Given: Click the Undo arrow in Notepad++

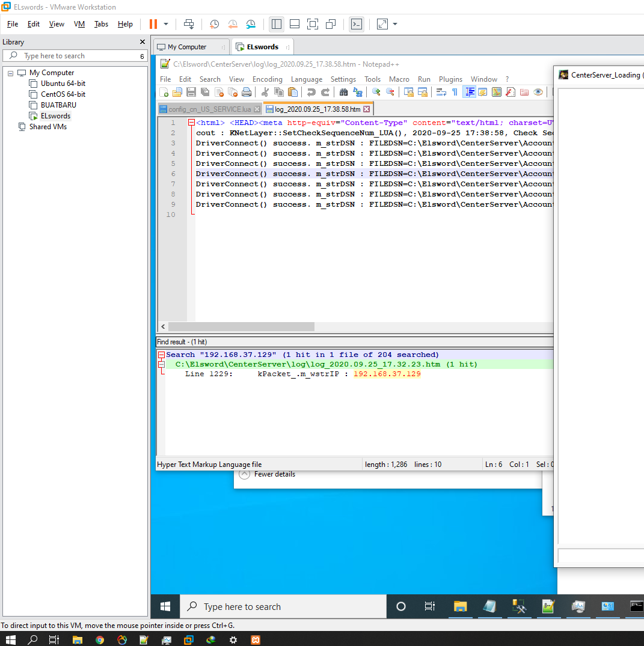Looking at the screenshot, I should [311, 93].
